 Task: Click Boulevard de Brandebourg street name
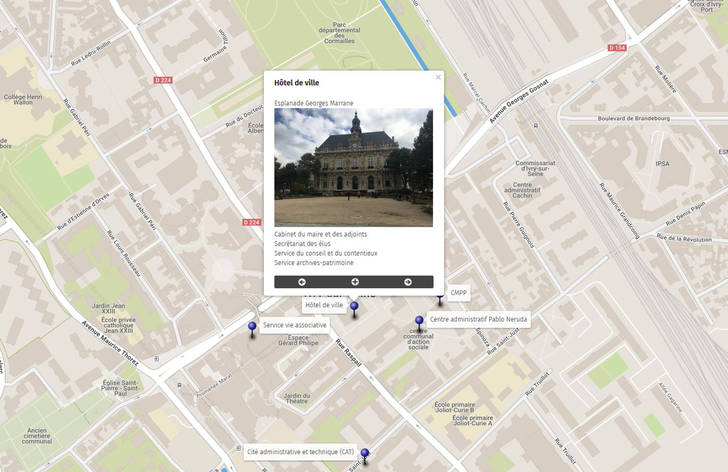click(x=634, y=118)
